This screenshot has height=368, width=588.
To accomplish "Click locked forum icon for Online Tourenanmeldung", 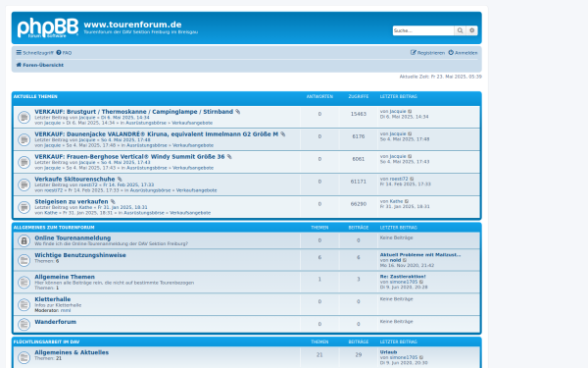I will [x=24, y=240].
